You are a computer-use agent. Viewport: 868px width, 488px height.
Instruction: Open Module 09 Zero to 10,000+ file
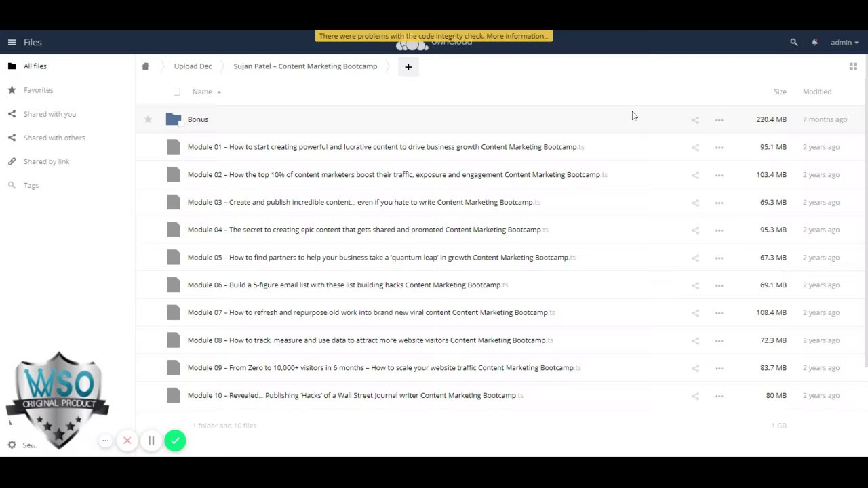tap(384, 368)
